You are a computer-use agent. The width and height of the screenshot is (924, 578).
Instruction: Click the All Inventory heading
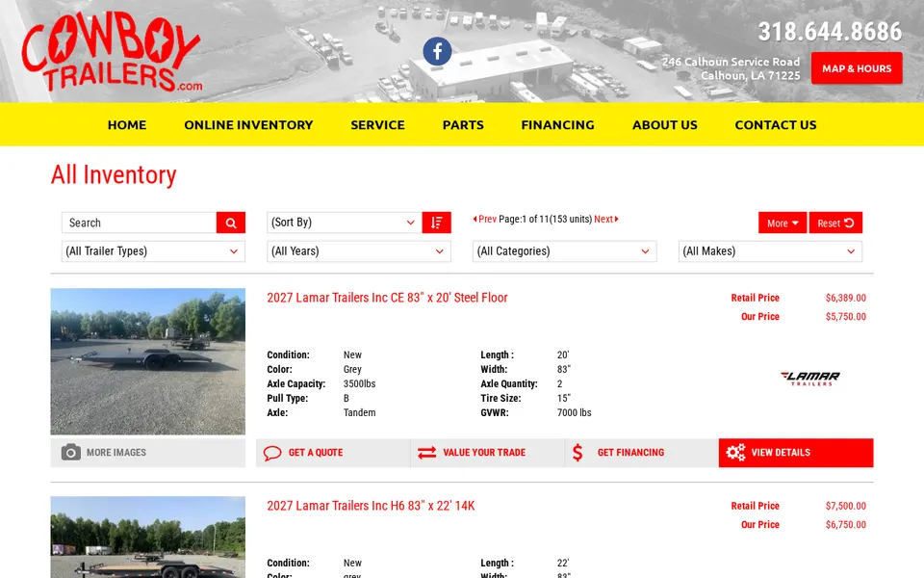114,175
